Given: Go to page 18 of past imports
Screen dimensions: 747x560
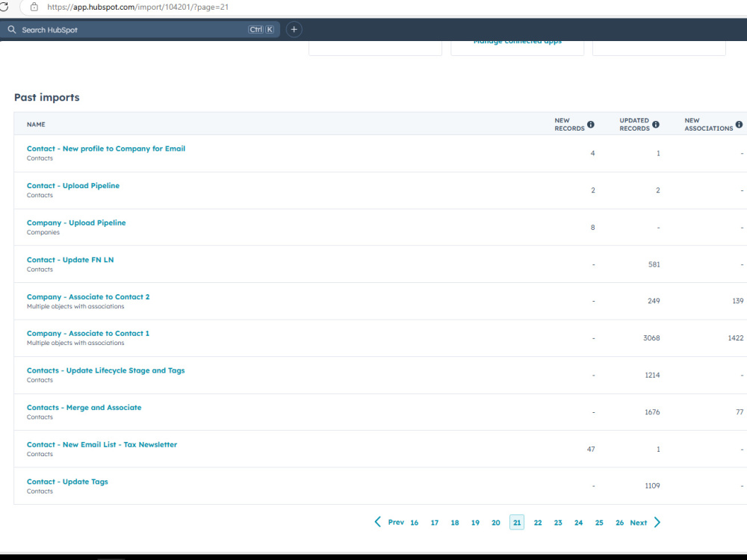Looking at the screenshot, I should (455, 523).
